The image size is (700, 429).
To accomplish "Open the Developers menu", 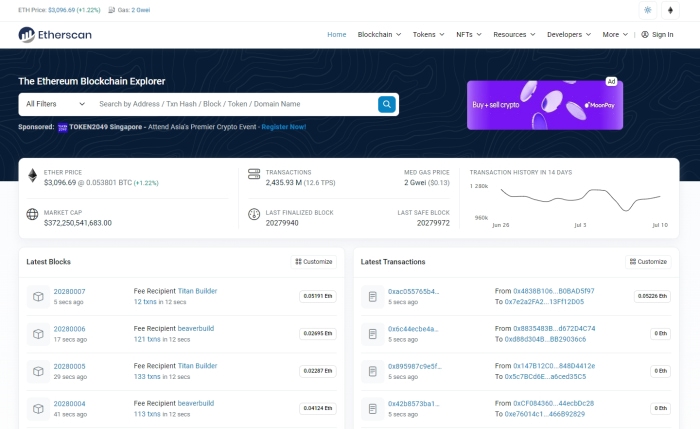I will click(x=568, y=34).
